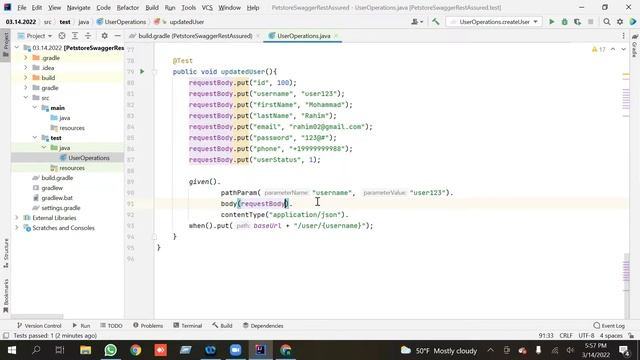Open the Dependencies tool window
This screenshot has width=640, height=360.
click(263, 326)
